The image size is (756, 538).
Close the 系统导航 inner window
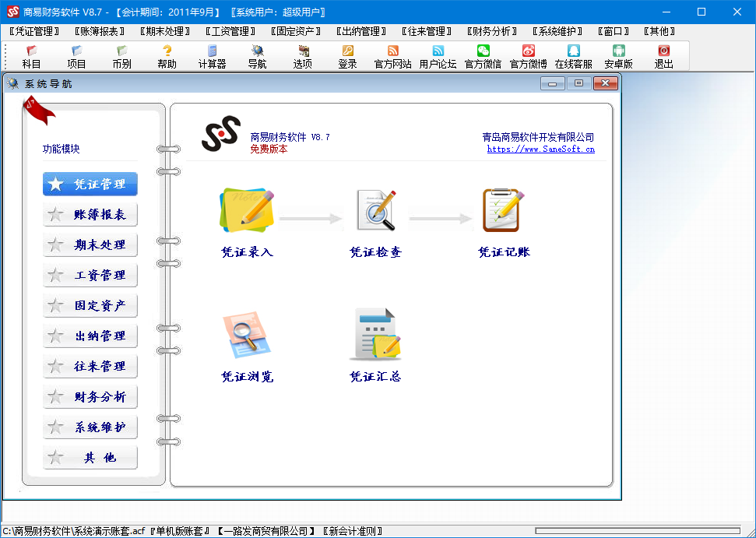click(x=605, y=83)
